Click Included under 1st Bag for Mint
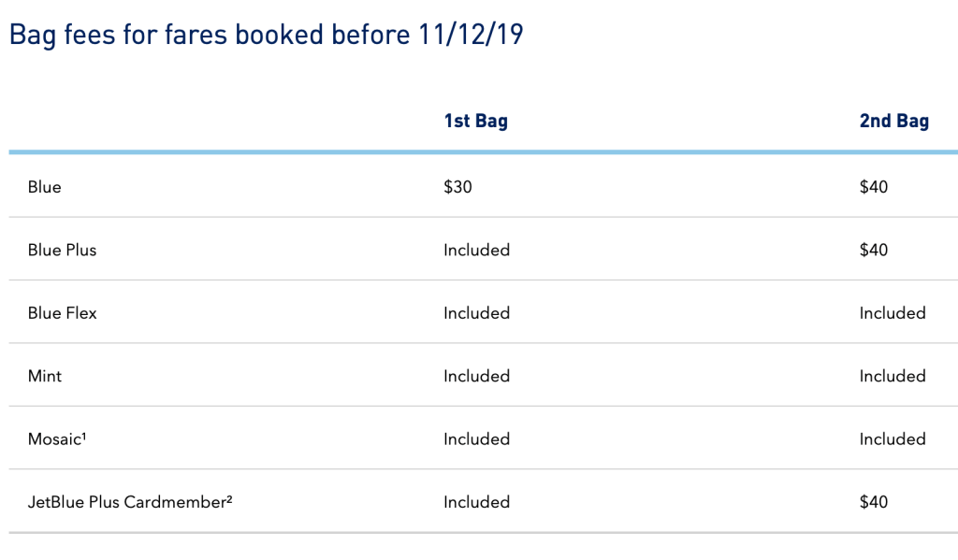The height and width of the screenshot is (560, 958). click(x=477, y=376)
